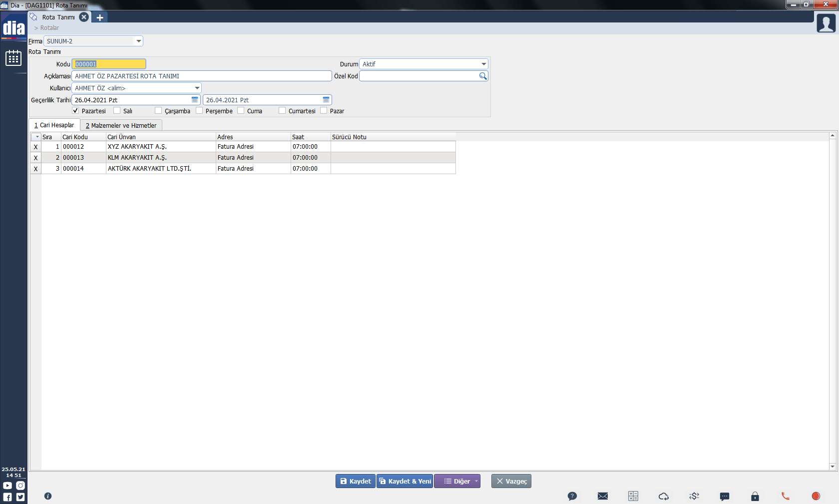
Task: Tick the Pazar checkbox
Action: click(x=324, y=111)
